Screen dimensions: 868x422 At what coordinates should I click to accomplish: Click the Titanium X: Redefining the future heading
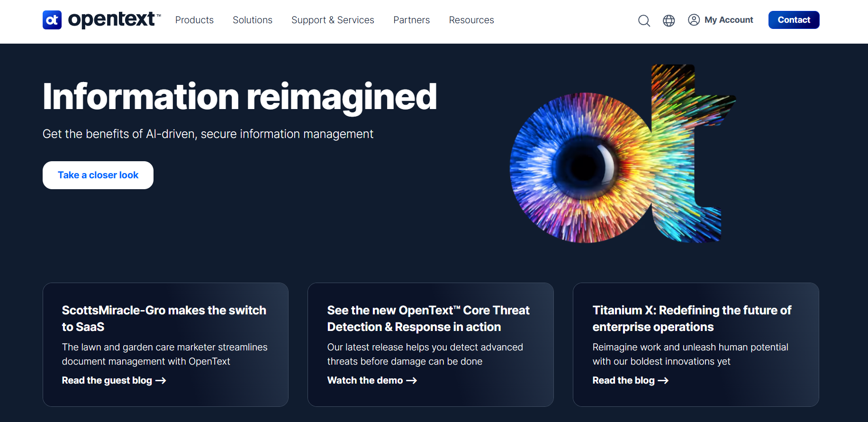(x=692, y=318)
